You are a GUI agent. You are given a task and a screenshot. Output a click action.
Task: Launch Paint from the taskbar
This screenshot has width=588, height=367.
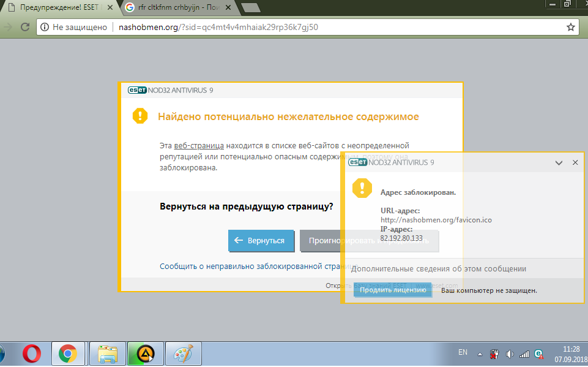coord(183,354)
